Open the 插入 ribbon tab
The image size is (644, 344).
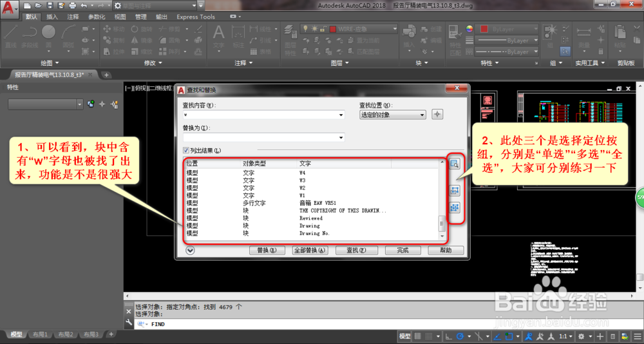[x=52, y=17]
